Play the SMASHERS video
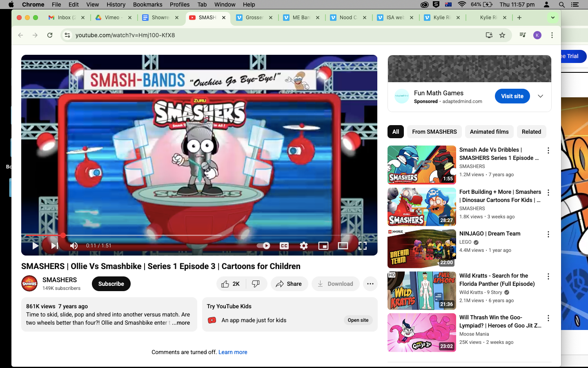588x368 pixels. point(35,246)
